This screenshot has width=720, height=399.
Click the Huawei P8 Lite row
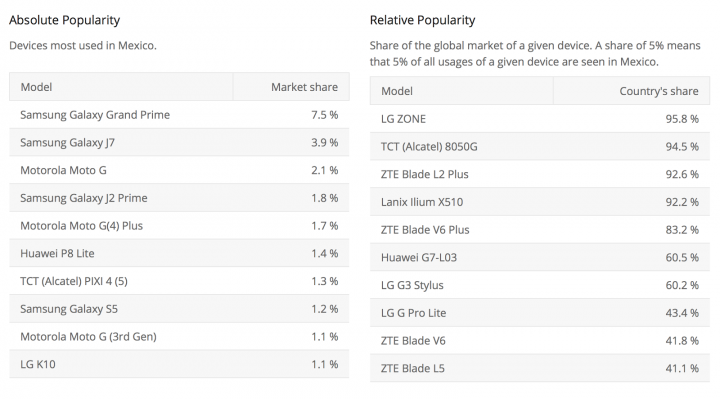point(179,253)
